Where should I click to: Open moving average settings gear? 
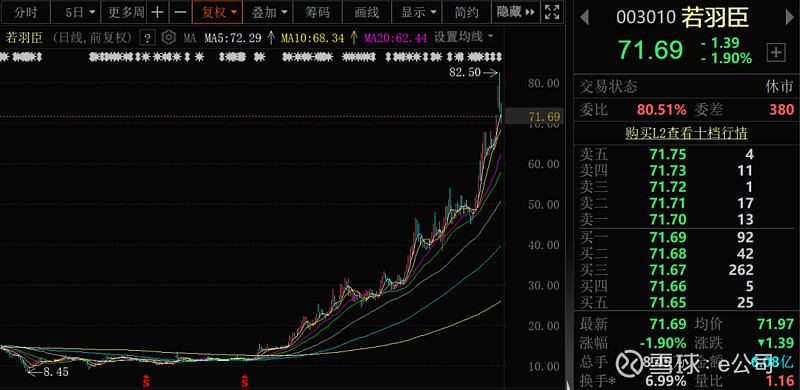(x=168, y=37)
